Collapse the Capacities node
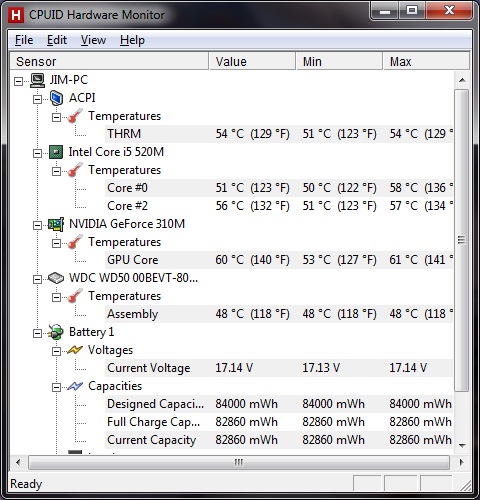 (57, 387)
